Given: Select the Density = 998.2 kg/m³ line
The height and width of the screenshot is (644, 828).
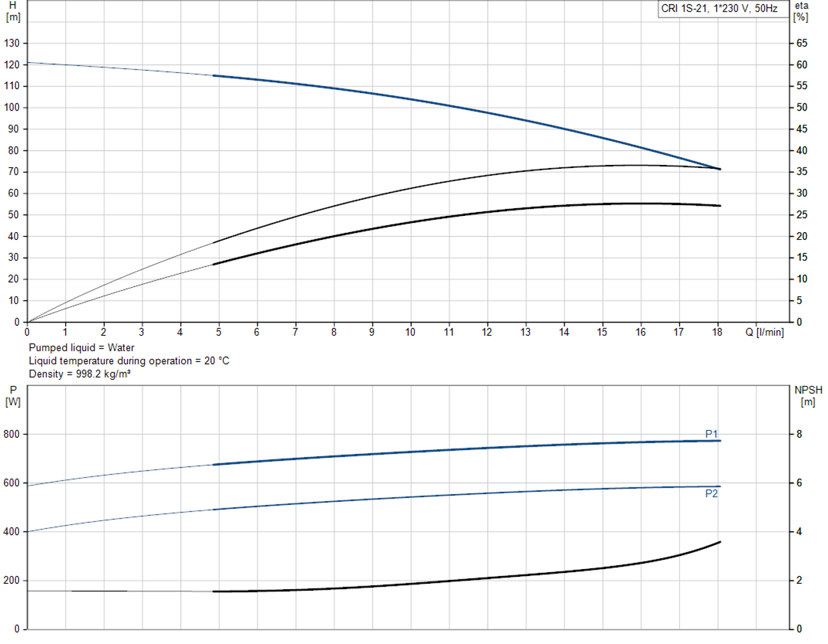Looking at the screenshot, I should [80, 374].
